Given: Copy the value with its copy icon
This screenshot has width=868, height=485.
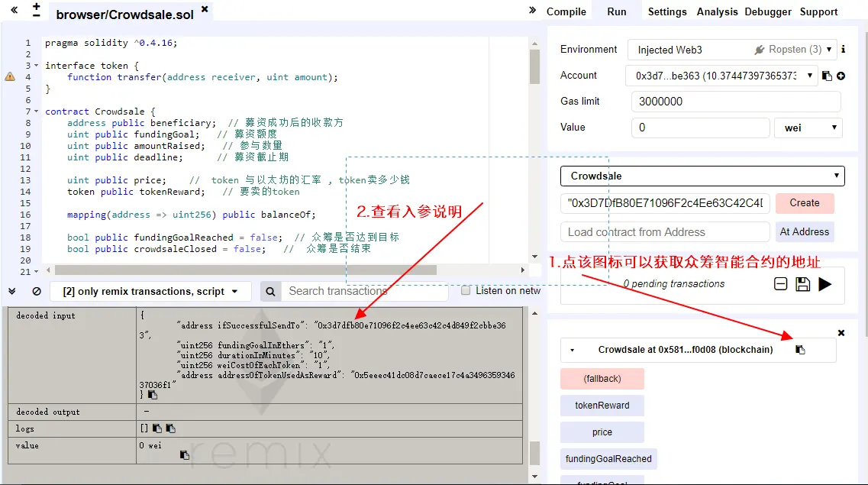Looking at the screenshot, I should (x=184, y=454).
